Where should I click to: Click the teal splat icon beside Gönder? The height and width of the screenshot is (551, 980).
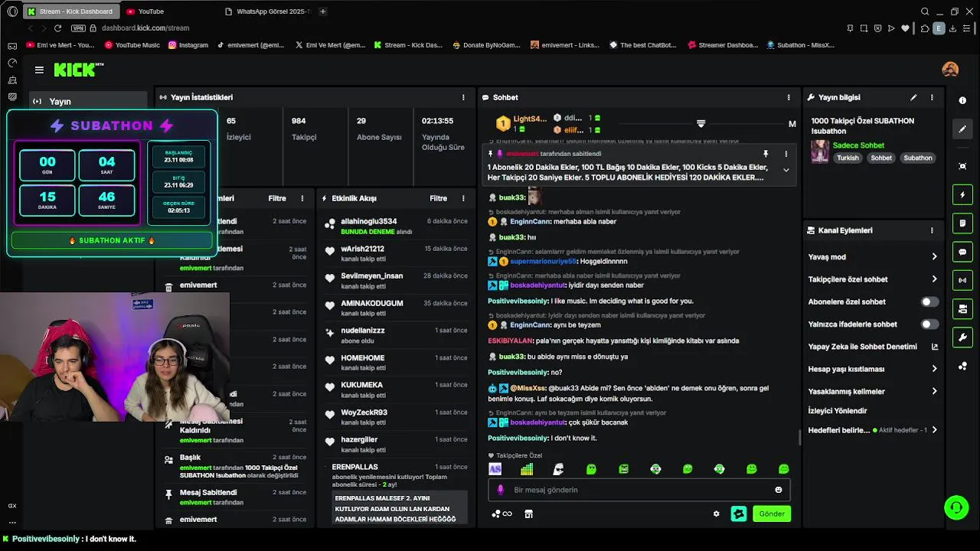pyautogui.click(x=738, y=514)
